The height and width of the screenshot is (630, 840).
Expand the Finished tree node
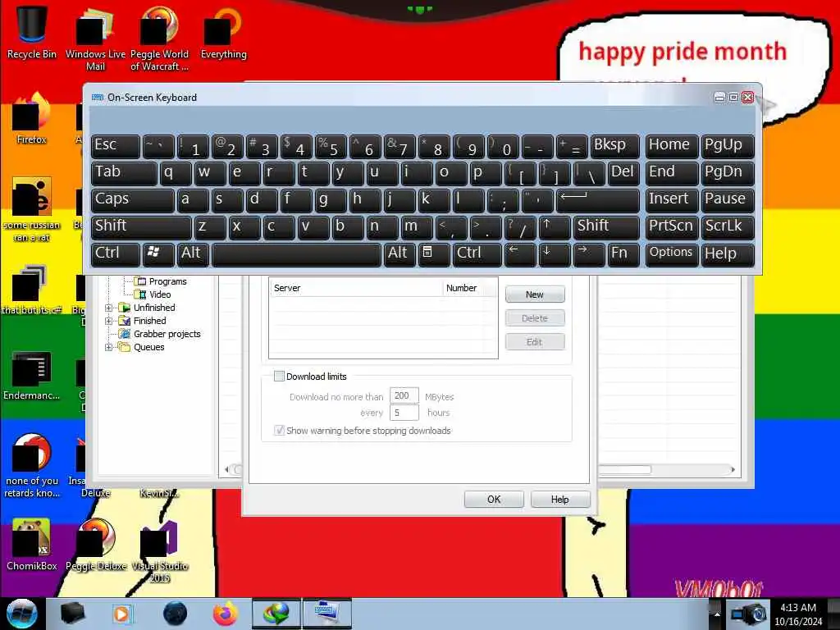click(x=109, y=321)
